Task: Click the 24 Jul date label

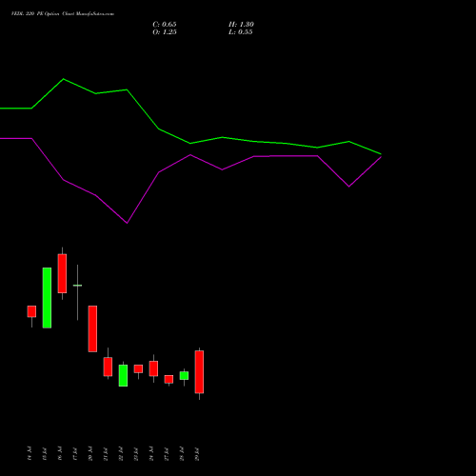Action: 151,453
